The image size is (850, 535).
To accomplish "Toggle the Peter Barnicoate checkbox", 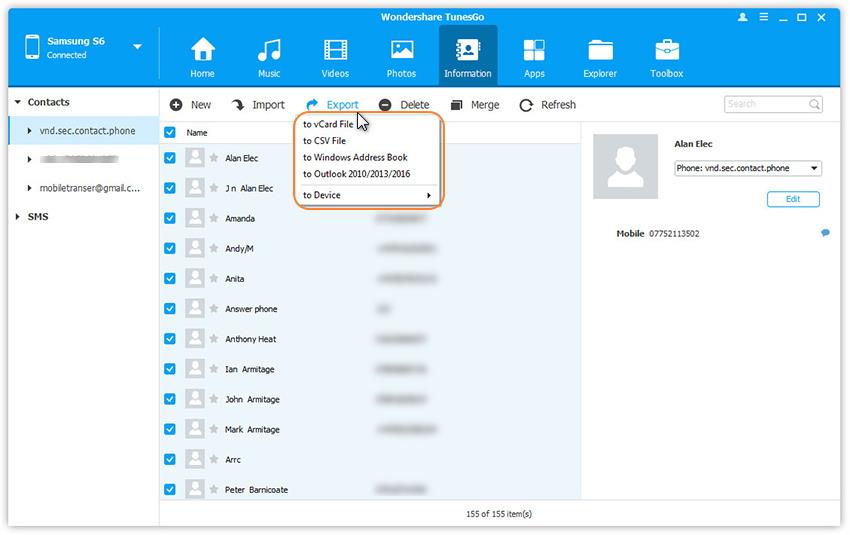I will click(x=170, y=490).
